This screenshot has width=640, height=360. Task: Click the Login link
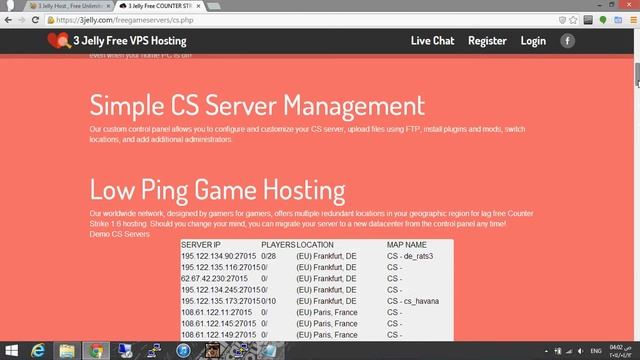(x=533, y=41)
